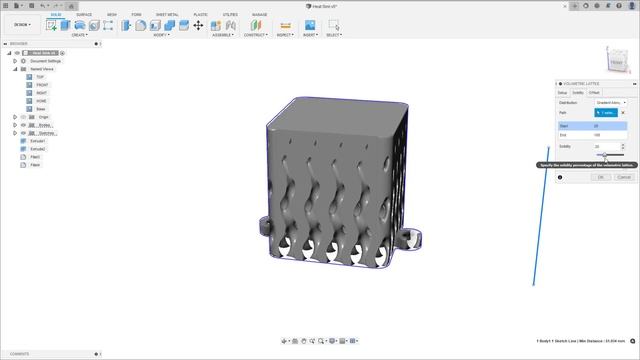Viewport: 640px width, 360px height.
Task: Select the Create Sketch tool
Action: click(51, 25)
